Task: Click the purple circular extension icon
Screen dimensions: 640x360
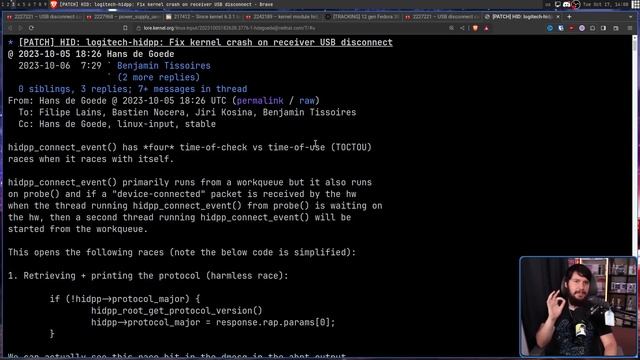Action: (x=582, y=28)
